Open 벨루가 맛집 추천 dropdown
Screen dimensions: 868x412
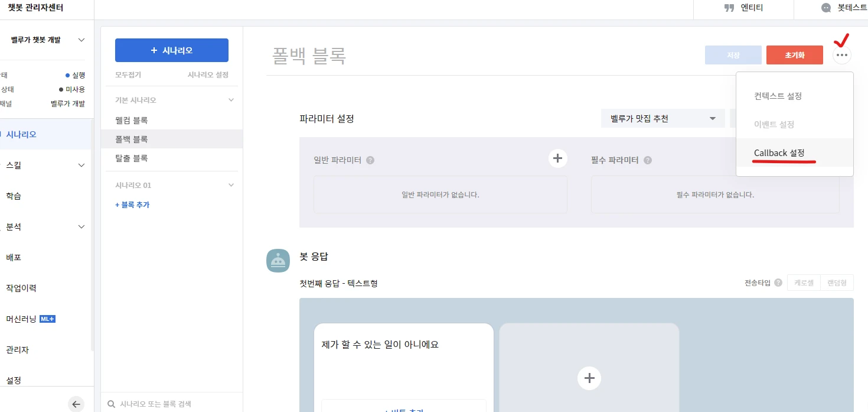click(663, 119)
